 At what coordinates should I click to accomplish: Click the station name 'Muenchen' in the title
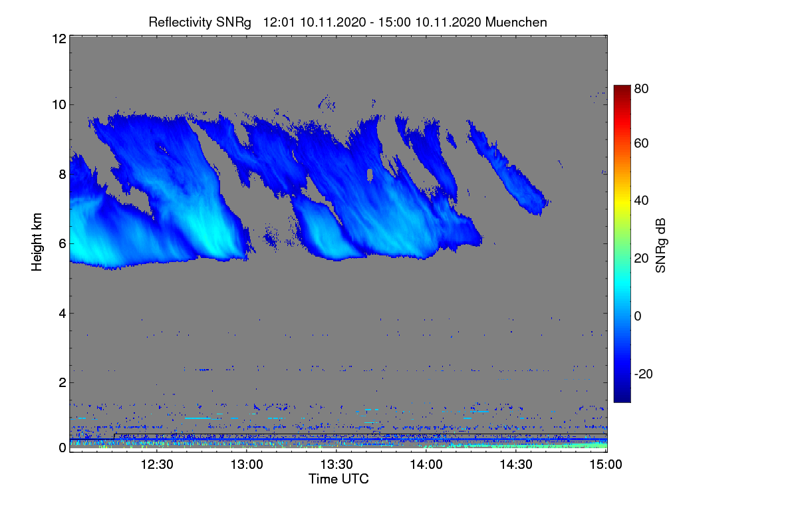517,22
